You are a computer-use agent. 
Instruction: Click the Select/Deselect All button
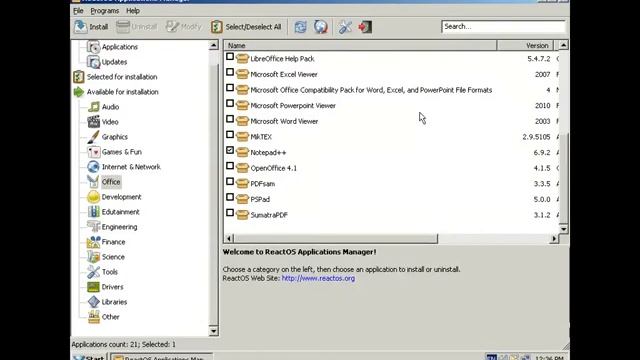(246, 27)
